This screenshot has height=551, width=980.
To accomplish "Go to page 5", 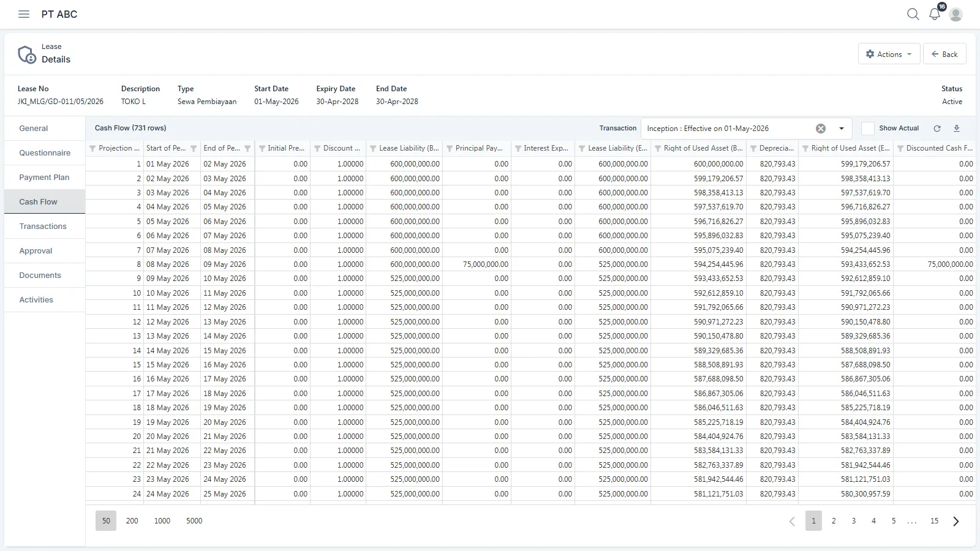I will tap(894, 521).
